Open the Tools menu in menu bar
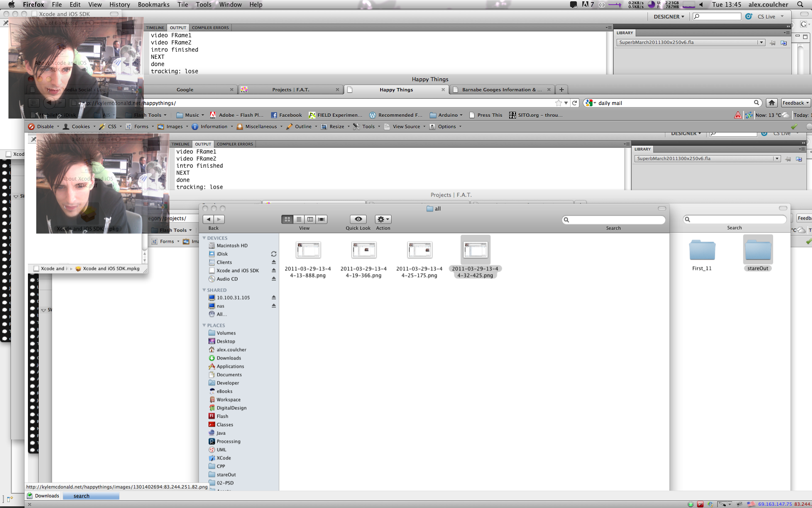This screenshot has height=508, width=812. [x=203, y=4]
